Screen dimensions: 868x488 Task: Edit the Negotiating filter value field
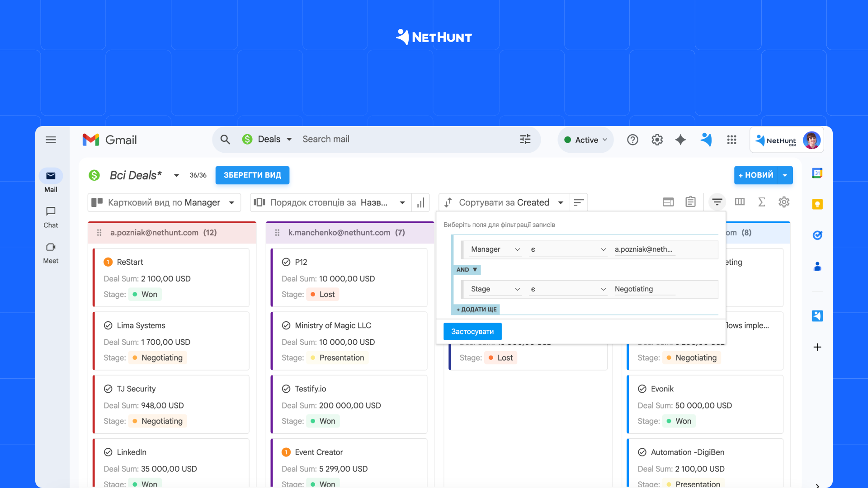pos(645,289)
